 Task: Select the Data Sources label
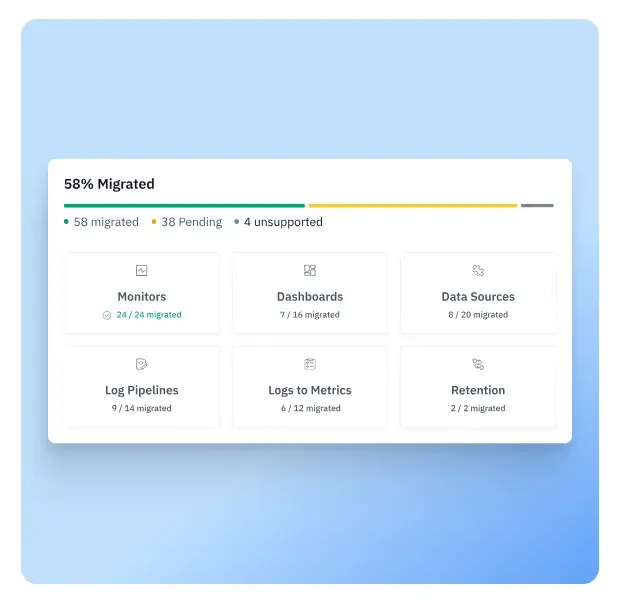point(478,297)
